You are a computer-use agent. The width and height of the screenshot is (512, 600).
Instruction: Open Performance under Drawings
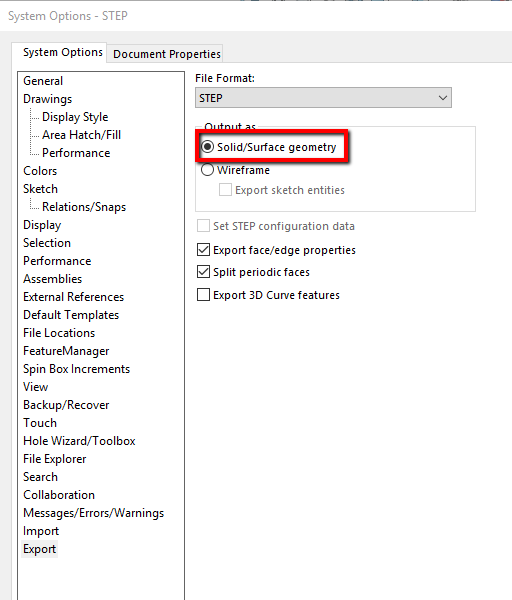(x=76, y=153)
